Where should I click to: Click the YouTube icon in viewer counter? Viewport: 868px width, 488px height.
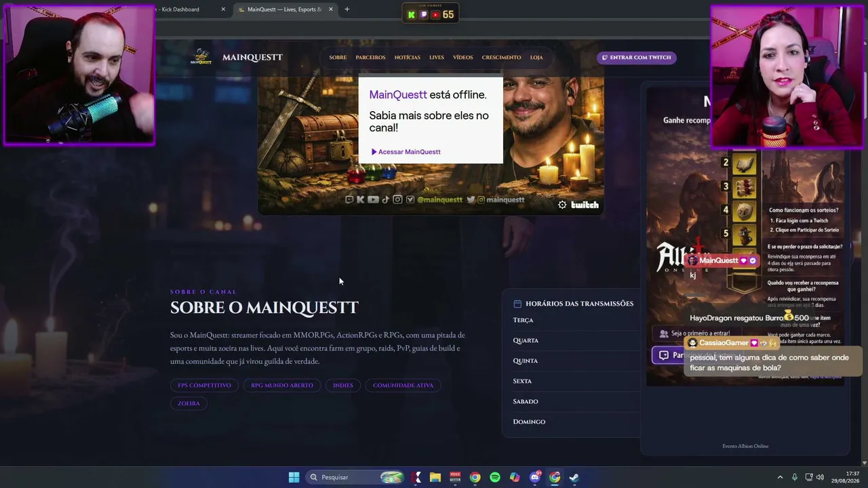click(x=435, y=15)
